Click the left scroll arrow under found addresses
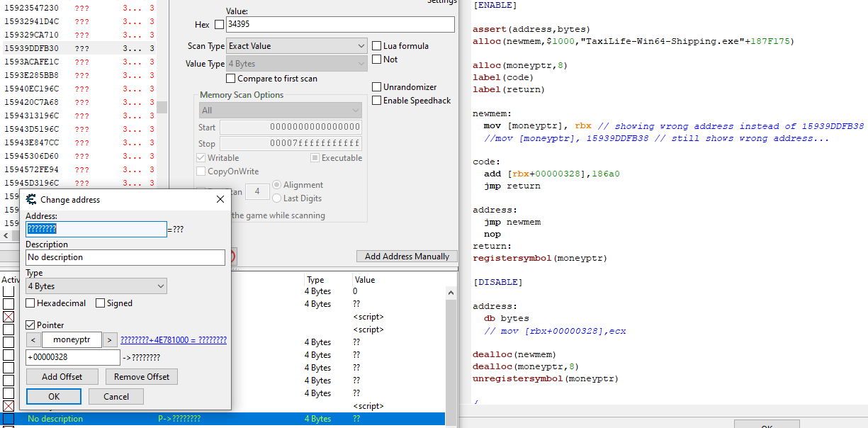This screenshot has height=428, width=868. coord(6,235)
